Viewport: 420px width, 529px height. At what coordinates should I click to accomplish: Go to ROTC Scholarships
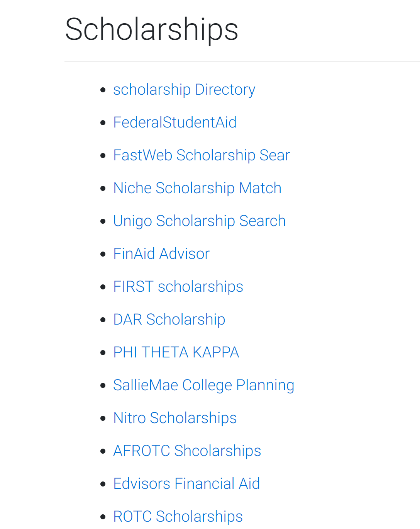tap(178, 517)
